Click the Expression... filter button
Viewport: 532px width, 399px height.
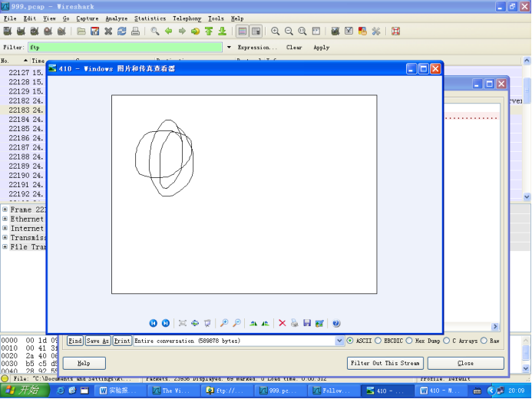(x=257, y=47)
